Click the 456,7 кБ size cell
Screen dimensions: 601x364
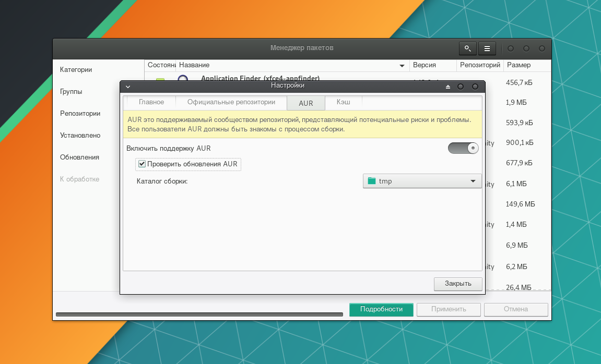tap(519, 83)
